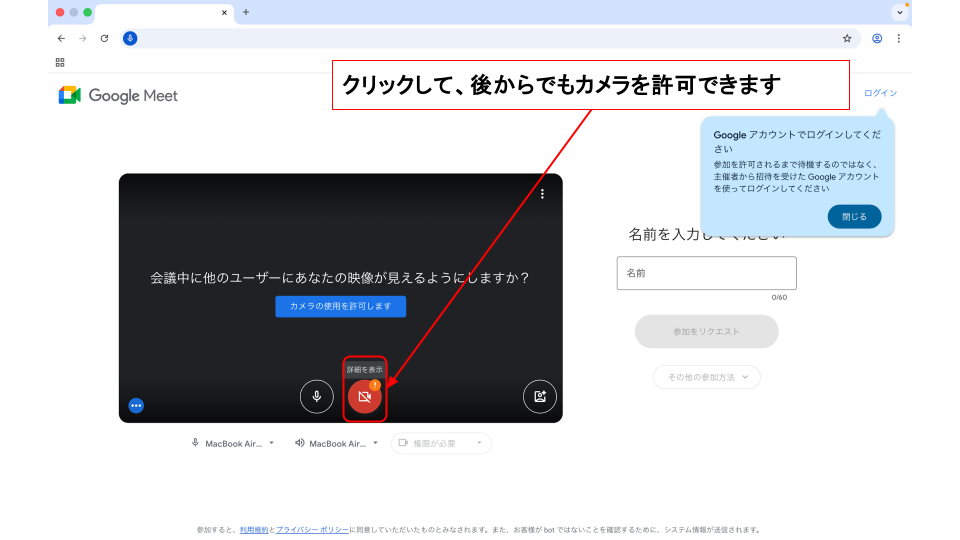960x540 pixels.
Task: Expand the MacBook Air microphone dropdown
Action: 233,443
